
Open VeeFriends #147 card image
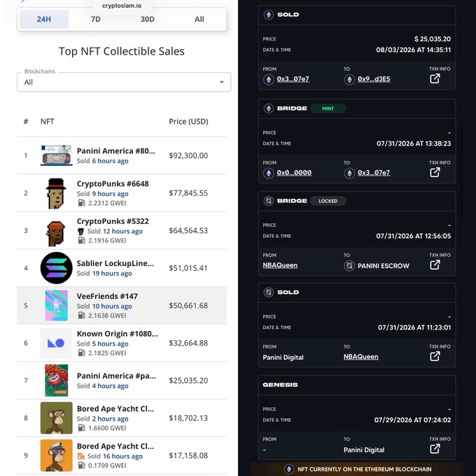(x=57, y=305)
